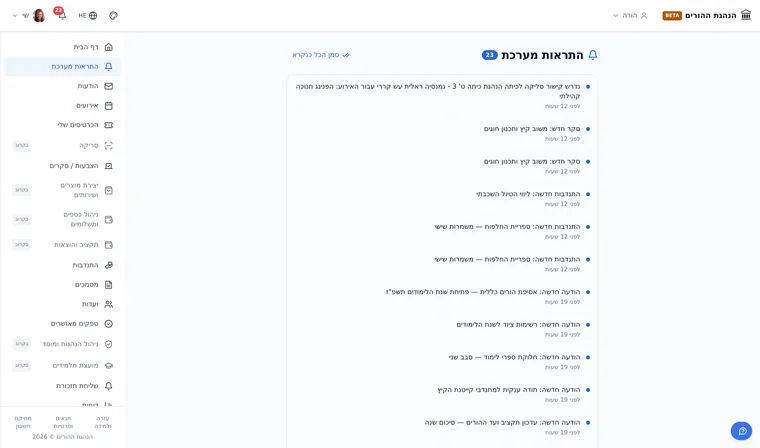Viewport: 760px width, 448px height.
Task: Open notification הודעה חדשה: חלוקת ספרי לימוד
Action: click(442, 361)
